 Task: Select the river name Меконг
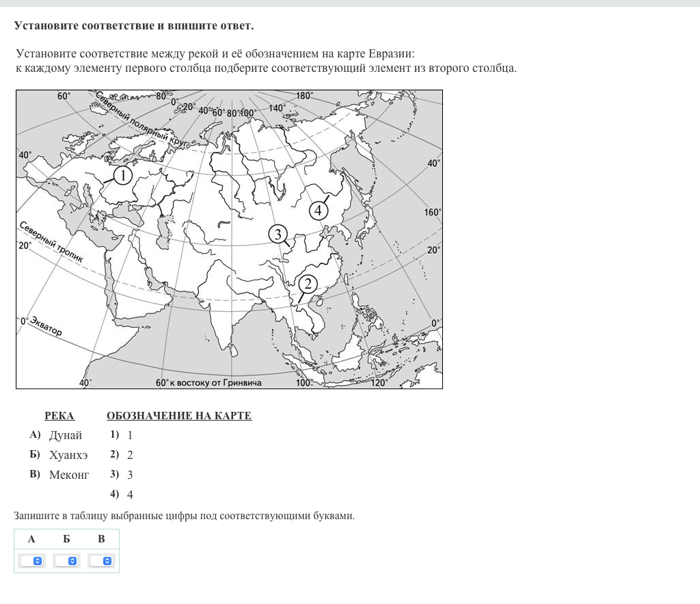click(69, 475)
